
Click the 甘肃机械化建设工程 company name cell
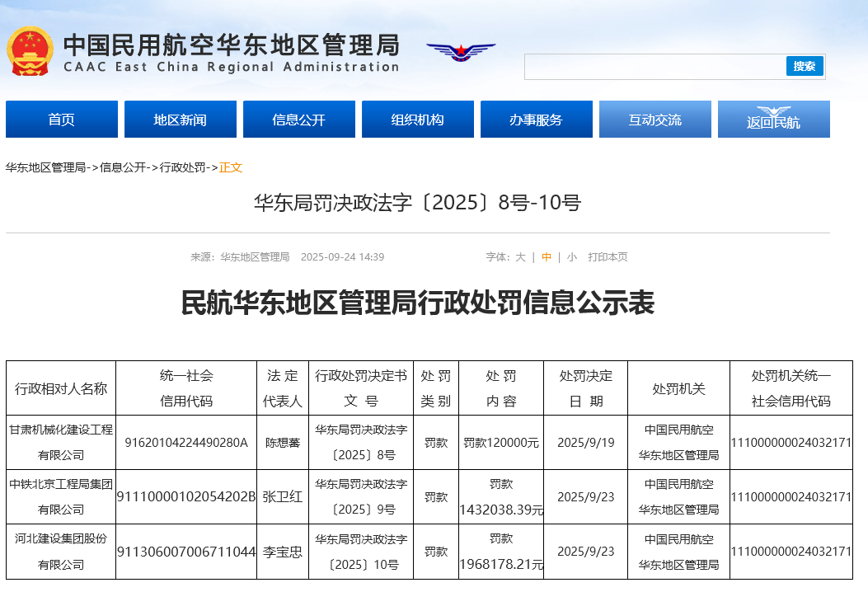pyautogui.click(x=61, y=442)
